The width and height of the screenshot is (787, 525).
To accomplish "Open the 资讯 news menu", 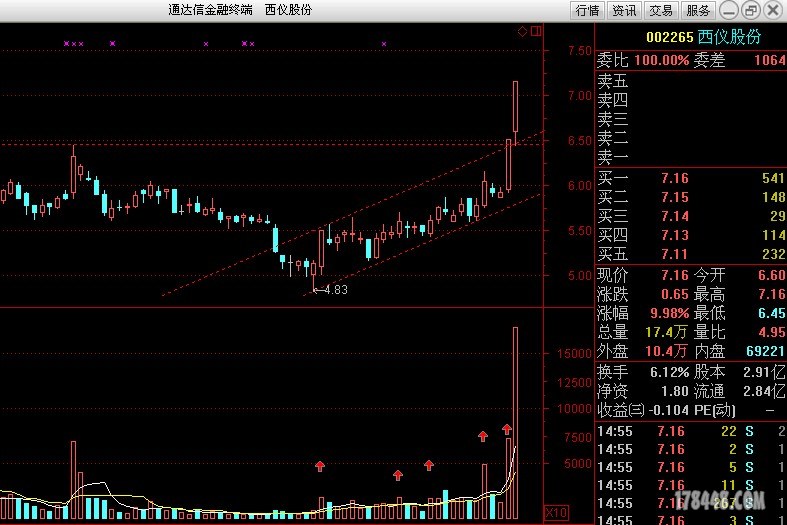I will [x=624, y=10].
